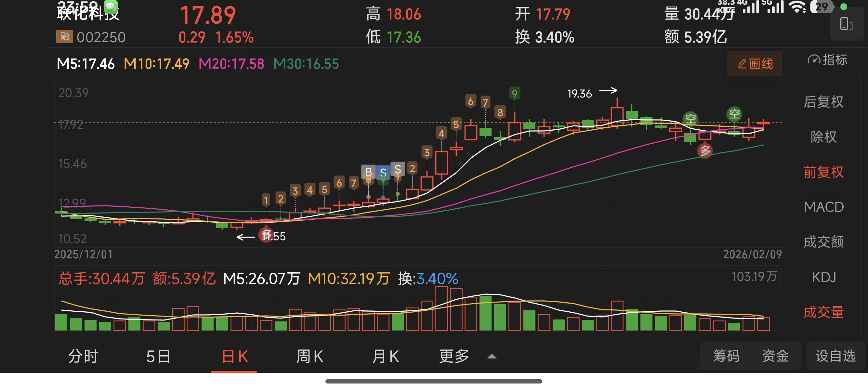Switch to the 周K weekly tab
Image resolution: width=868 pixels, height=390 pixels.
310,356
